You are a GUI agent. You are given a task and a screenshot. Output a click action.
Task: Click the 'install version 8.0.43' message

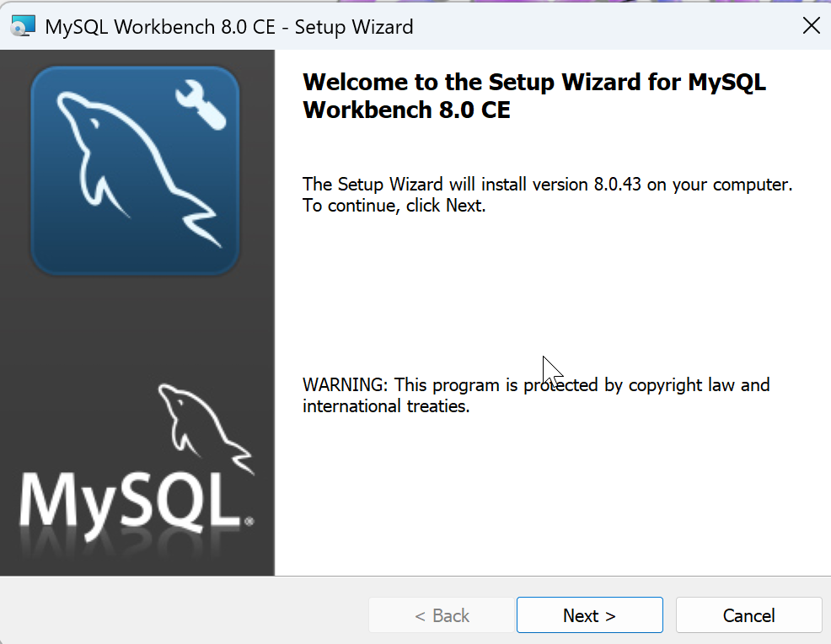tap(547, 185)
